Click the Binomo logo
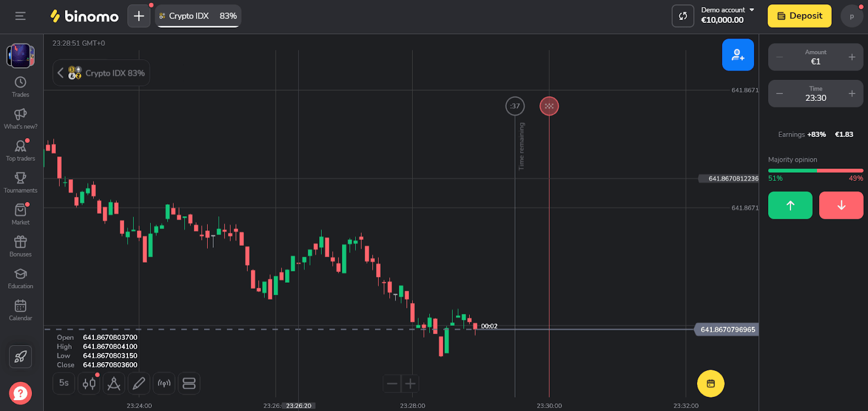Screen dimensions: 868x411 [84, 16]
